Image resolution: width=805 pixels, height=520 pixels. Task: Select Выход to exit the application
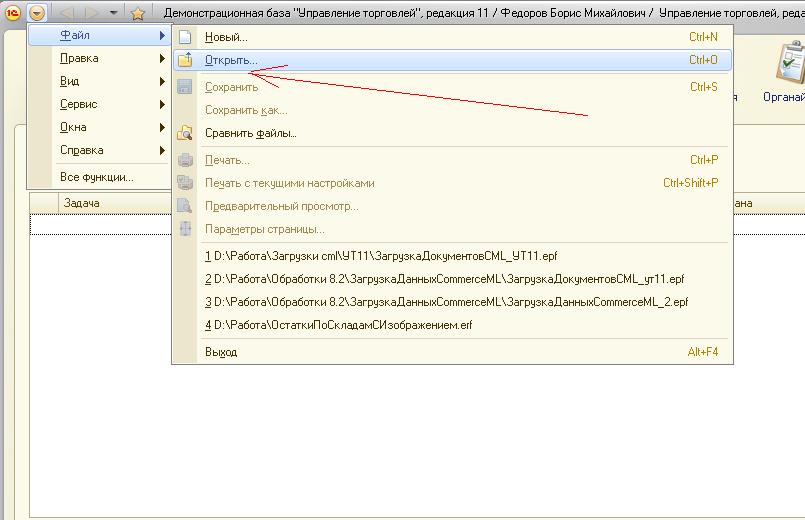221,352
